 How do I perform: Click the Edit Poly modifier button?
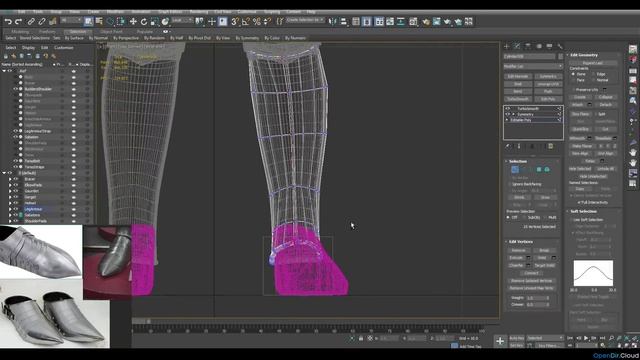tap(548, 99)
